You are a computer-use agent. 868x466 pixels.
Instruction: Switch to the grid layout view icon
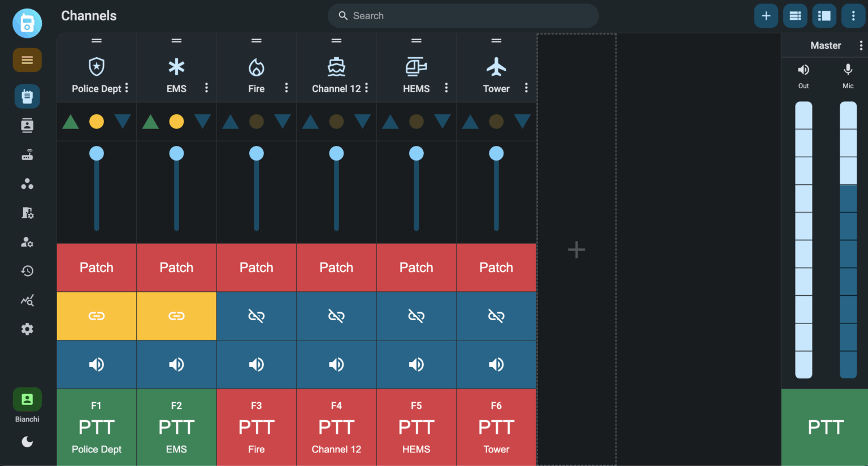coord(795,16)
